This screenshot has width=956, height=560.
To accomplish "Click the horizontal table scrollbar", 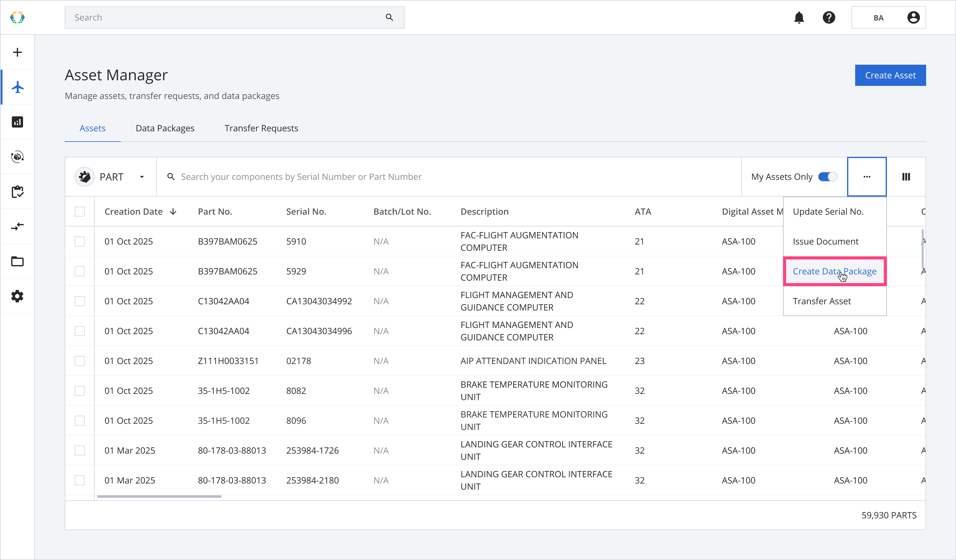I will [x=159, y=496].
